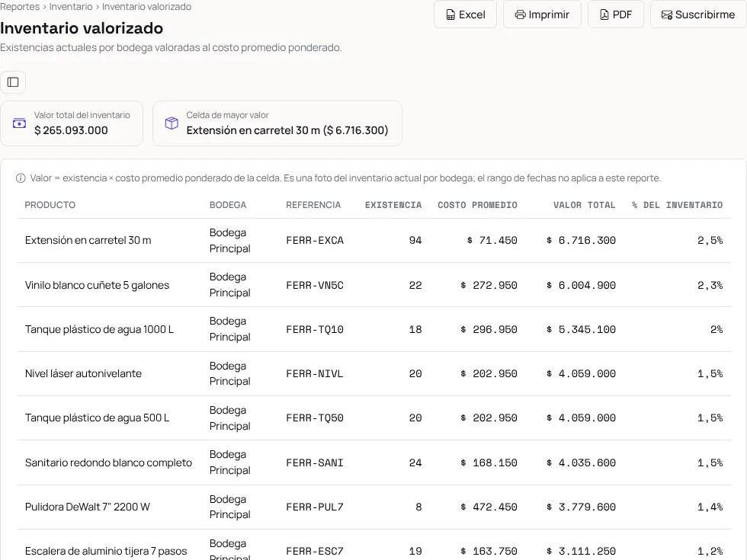Click the Imprimir button
This screenshot has width=747, height=560.
pos(542,14)
